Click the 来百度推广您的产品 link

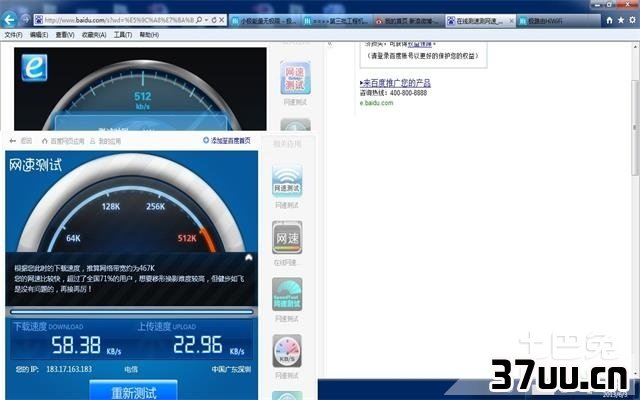coord(395,83)
